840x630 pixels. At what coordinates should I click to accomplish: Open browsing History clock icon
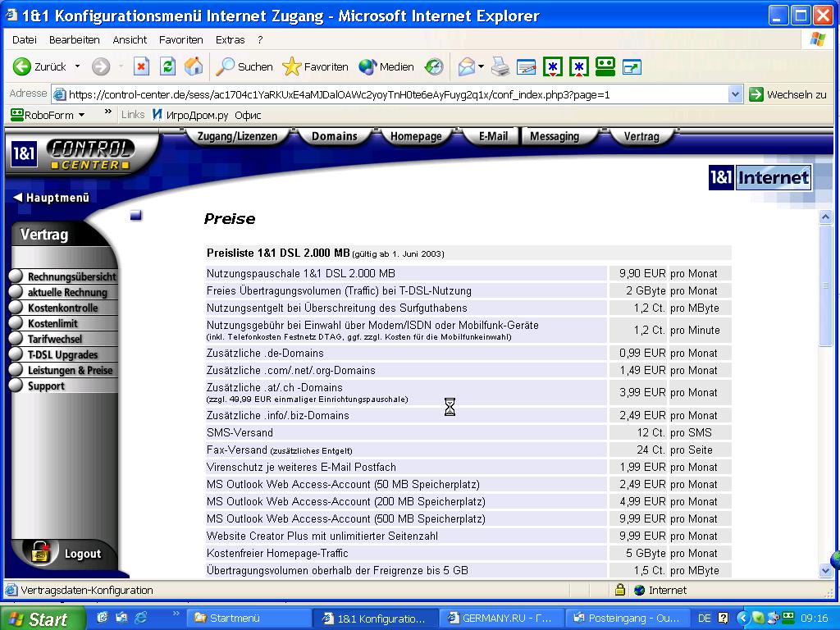click(x=434, y=67)
